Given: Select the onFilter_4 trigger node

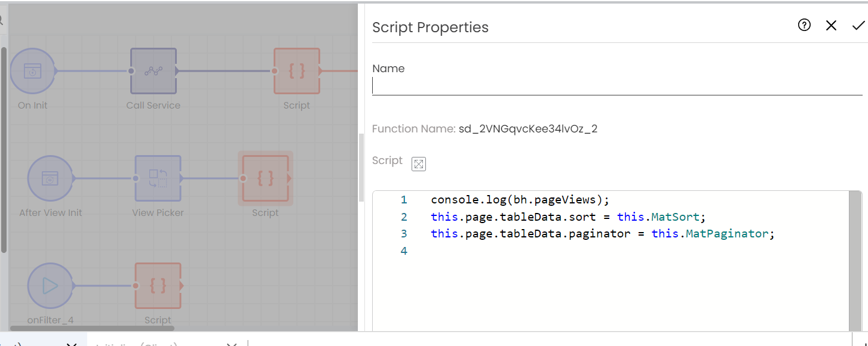Looking at the screenshot, I should coord(50,285).
